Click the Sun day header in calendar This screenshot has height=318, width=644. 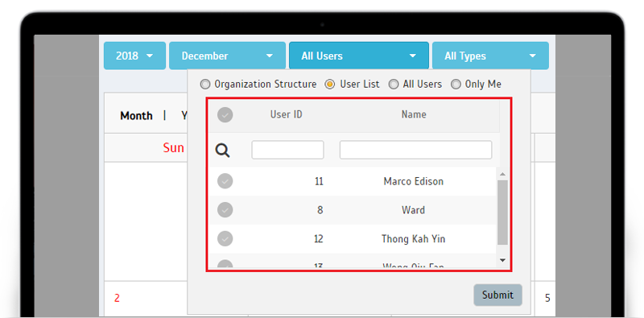coord(173,148)
